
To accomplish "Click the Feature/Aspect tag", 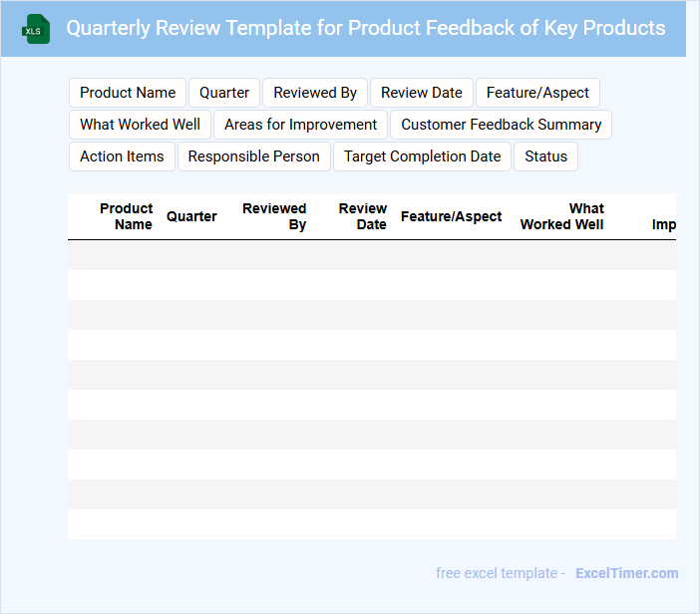I will click(537, 93).
